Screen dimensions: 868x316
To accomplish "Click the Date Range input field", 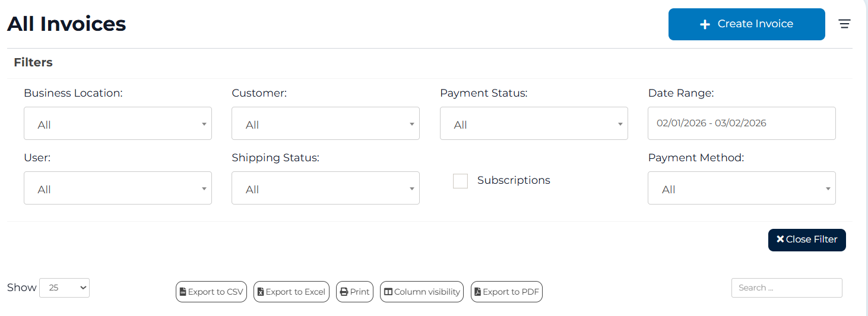I will (x=742, y=123).
